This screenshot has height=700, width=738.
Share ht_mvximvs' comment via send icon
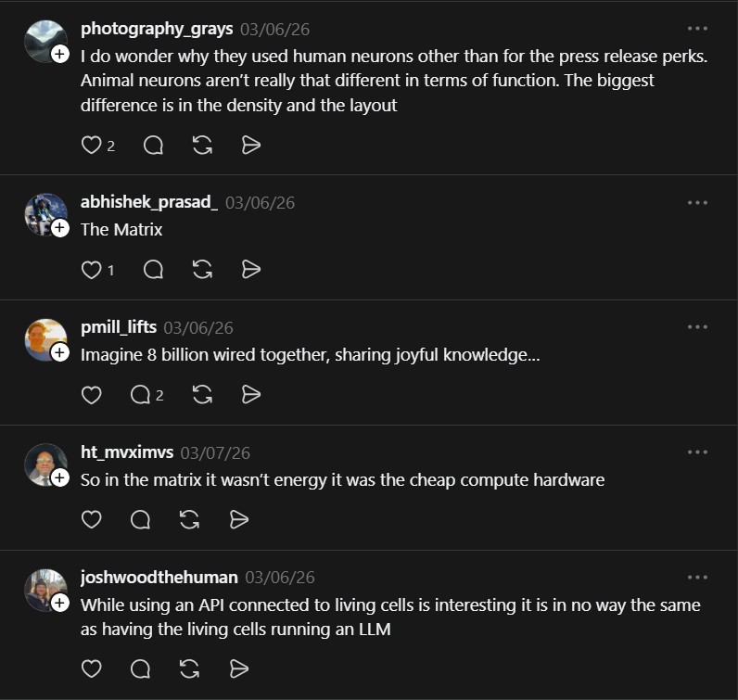point(238,519)
